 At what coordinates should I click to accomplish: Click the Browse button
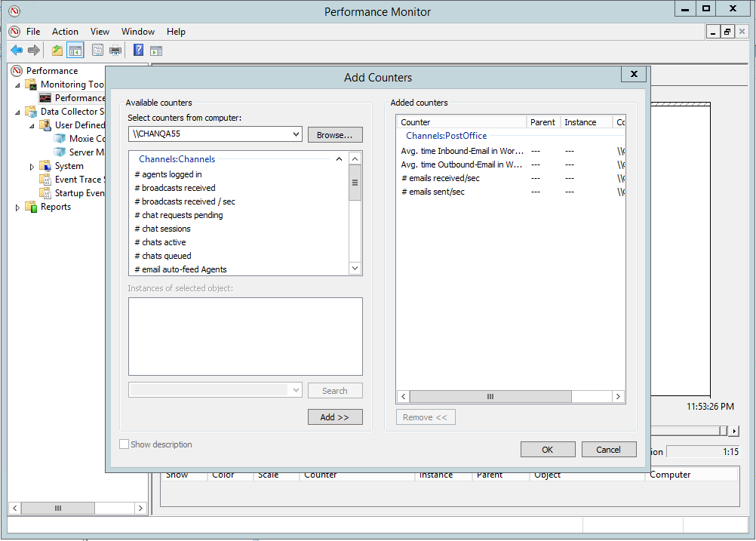(334, 134)
